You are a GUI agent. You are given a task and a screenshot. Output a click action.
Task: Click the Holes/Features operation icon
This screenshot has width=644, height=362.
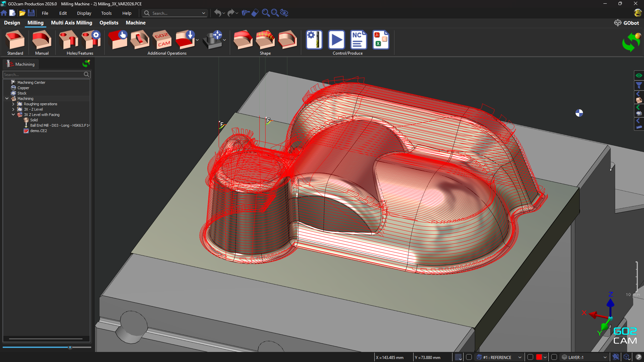pos(68,40)
